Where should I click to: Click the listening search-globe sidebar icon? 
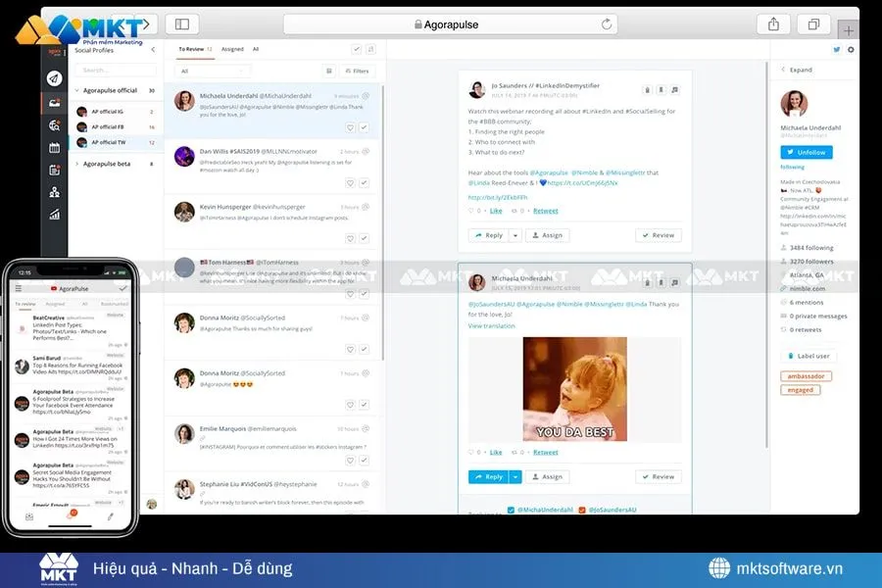point(55,124)
